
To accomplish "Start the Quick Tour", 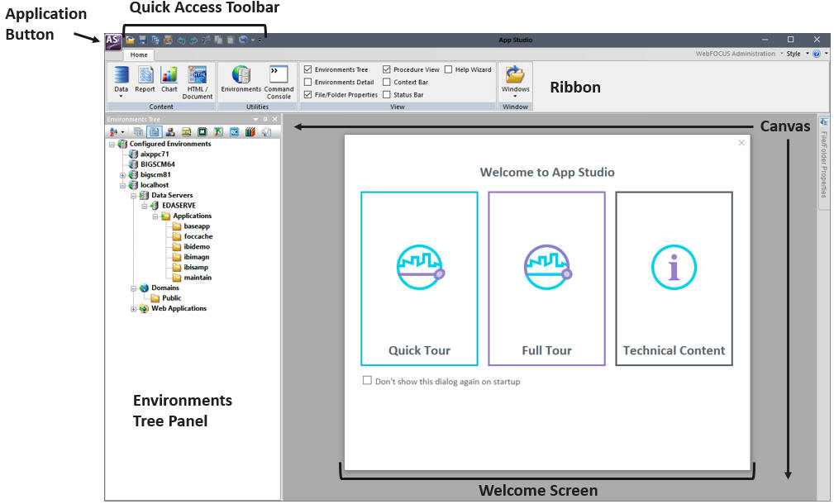I will [419, 278].
